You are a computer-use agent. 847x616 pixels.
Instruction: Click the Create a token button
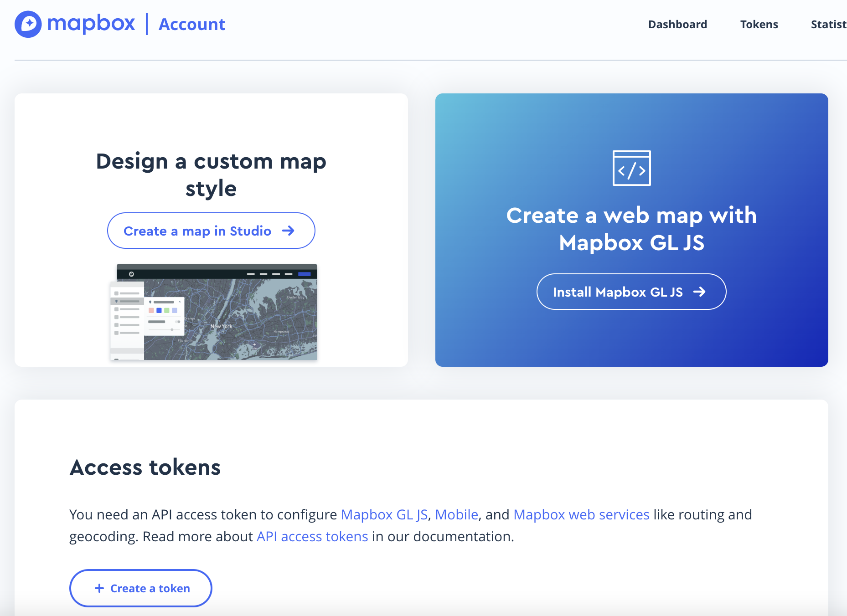pos(141,588)
